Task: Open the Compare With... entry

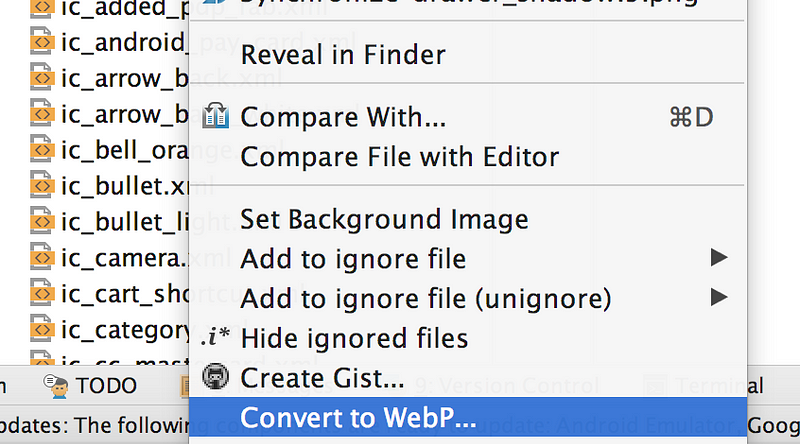Action: click(468, 117)
